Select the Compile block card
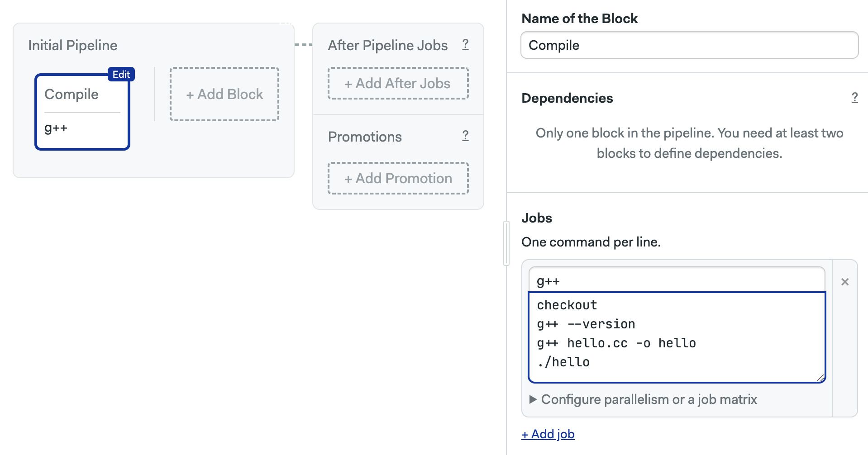 pos(82,112)
